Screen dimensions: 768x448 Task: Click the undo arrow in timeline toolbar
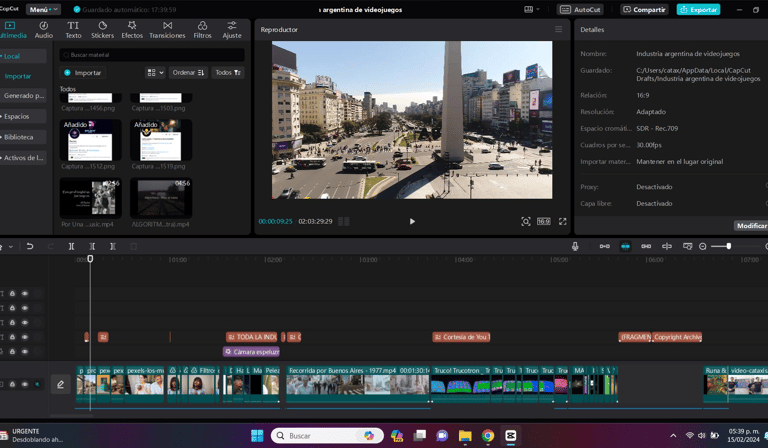pos(30,246)
